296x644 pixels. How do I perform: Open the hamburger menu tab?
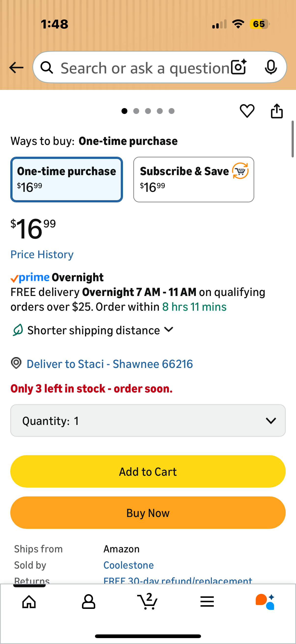(207, 602)
